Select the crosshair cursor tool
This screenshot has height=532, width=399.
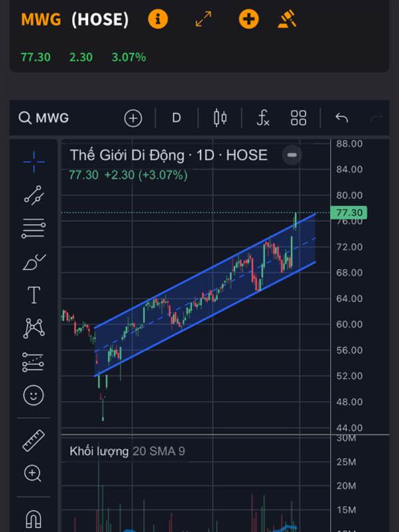[x=34, y=162]
